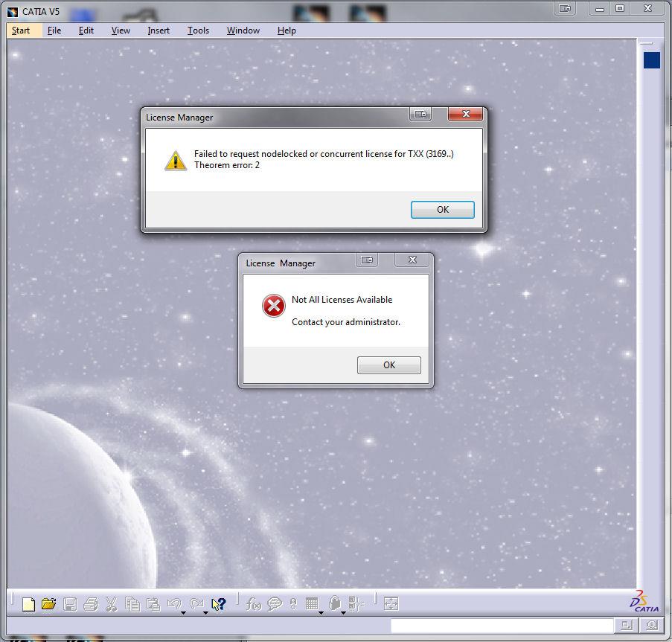672x642 pixels.
Task: Click the Fit All In arrows icon
Action: pyautogui.click(x=391, y=604)
